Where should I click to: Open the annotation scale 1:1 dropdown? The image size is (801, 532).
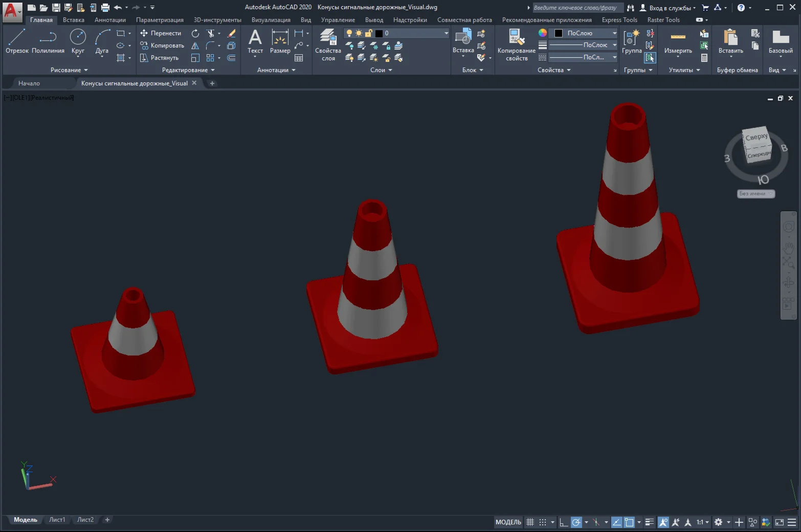point(703,522)
